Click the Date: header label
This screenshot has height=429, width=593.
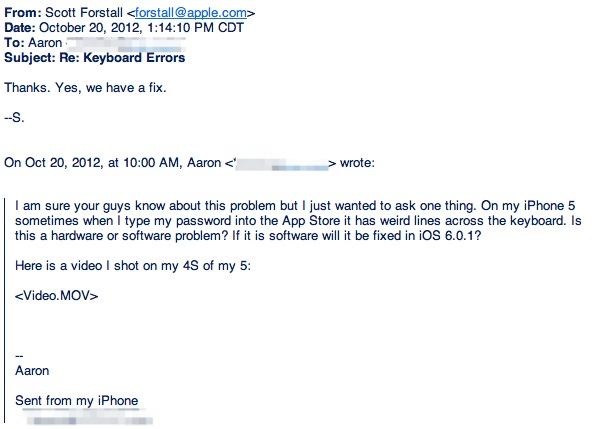coord(20,28)
